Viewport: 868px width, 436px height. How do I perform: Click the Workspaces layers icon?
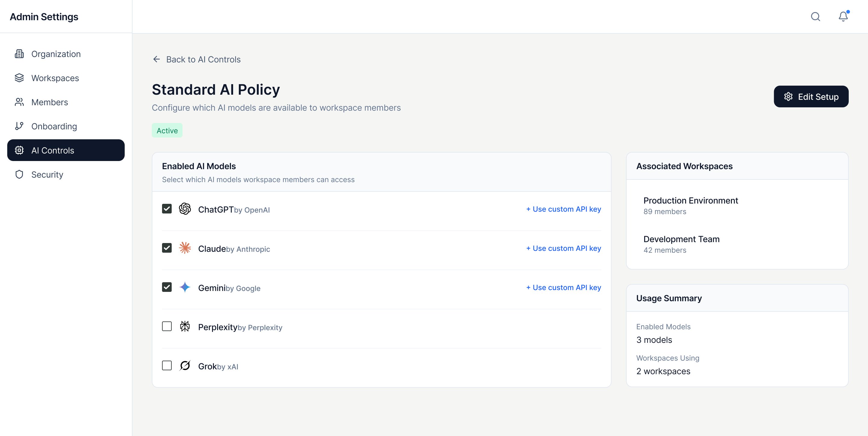point(19,78)
